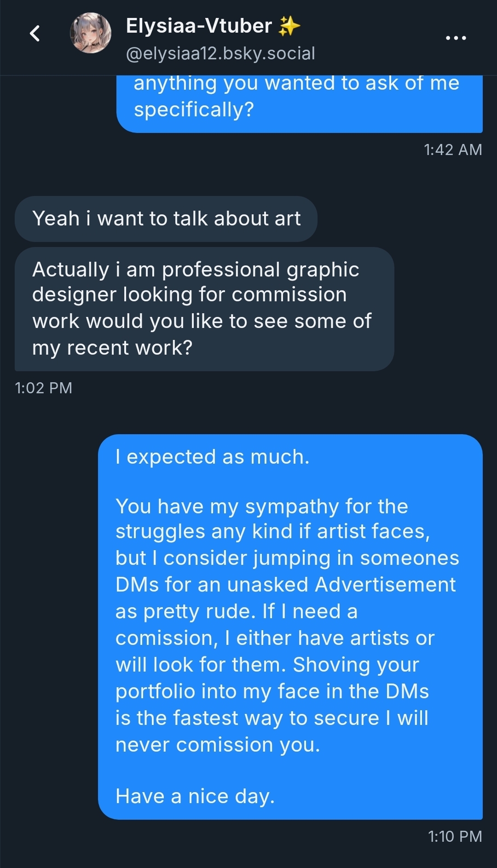Click the sparkle emoji beside the name
The width and height of the screenshot is (497, 868).
pos(289,26)
